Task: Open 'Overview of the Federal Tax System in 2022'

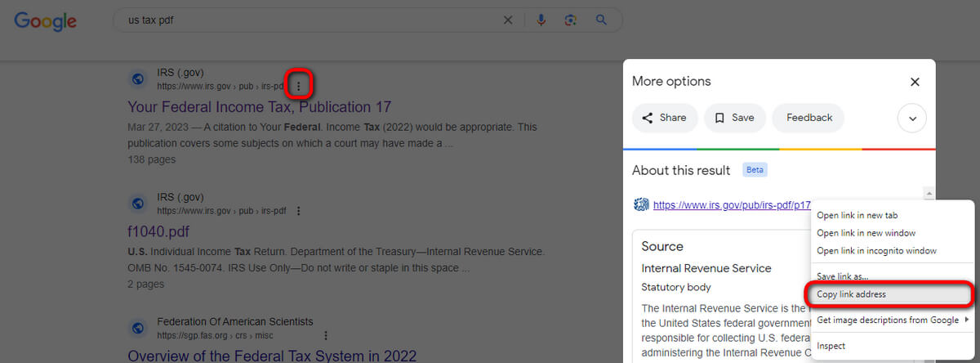Action: [x=272, y=356]
